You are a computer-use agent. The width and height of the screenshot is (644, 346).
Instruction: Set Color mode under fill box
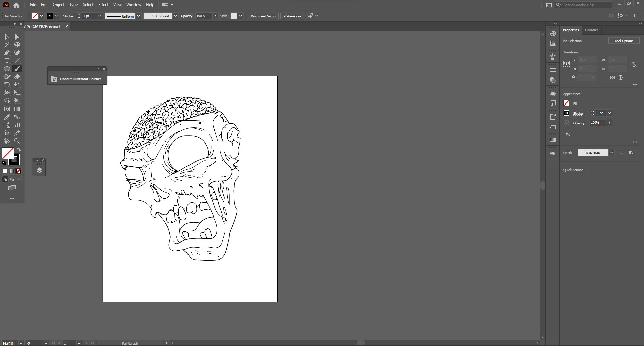coord(5,171)
